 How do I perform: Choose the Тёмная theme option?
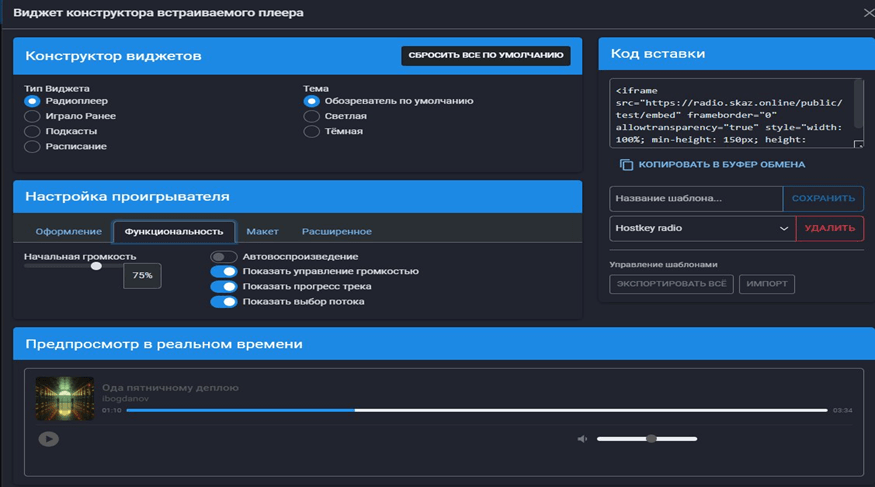312,131
